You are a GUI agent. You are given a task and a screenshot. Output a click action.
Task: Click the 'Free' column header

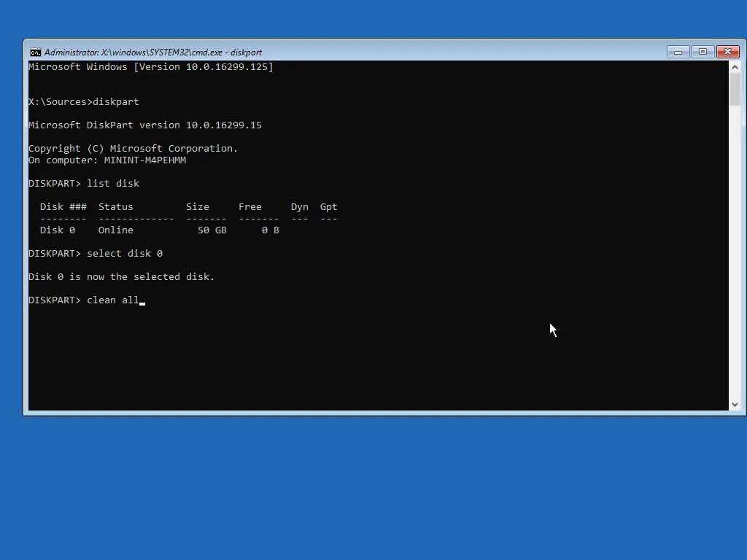[x=250, y=207]
